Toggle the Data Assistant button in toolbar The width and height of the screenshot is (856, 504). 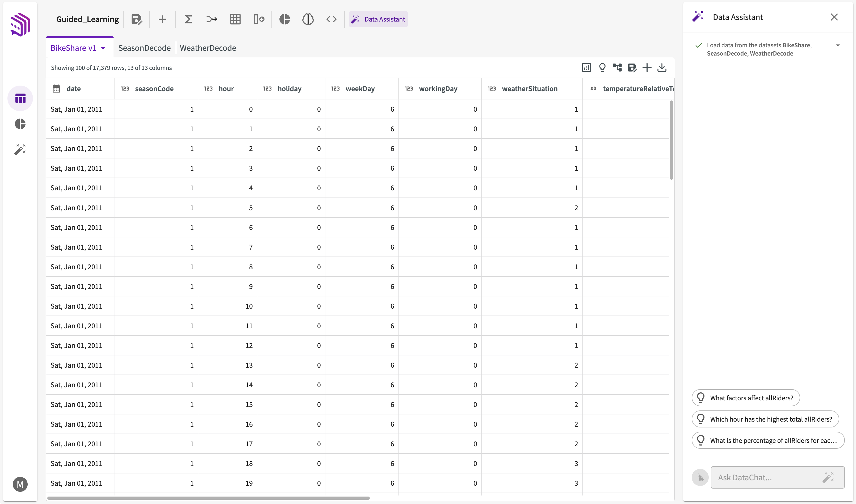378,19
